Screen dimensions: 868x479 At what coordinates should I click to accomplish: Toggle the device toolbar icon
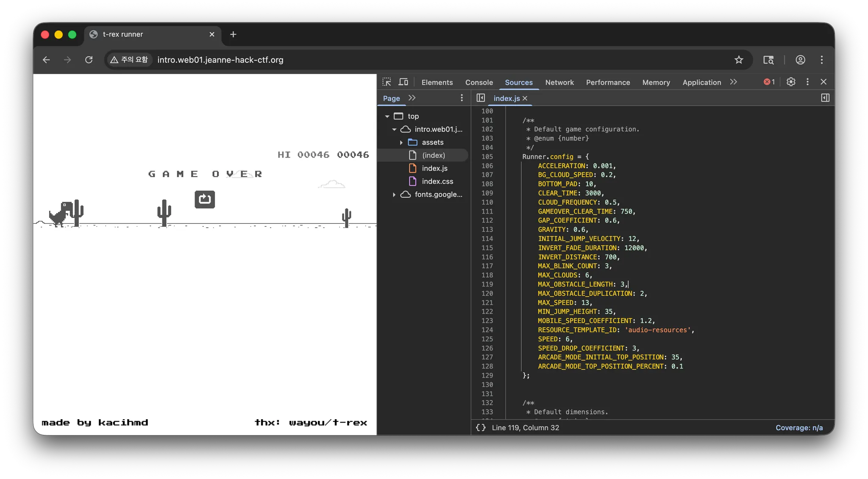[403, 82]
